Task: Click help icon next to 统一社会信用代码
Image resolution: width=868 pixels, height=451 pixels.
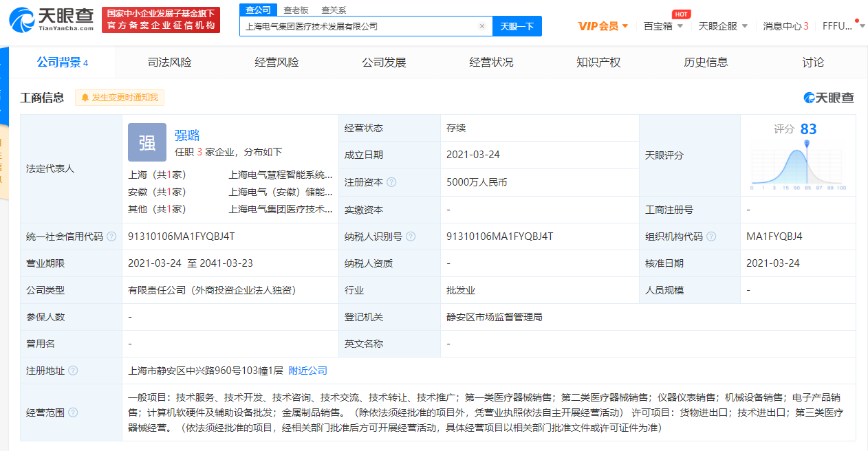Action: tap(111, 236)
